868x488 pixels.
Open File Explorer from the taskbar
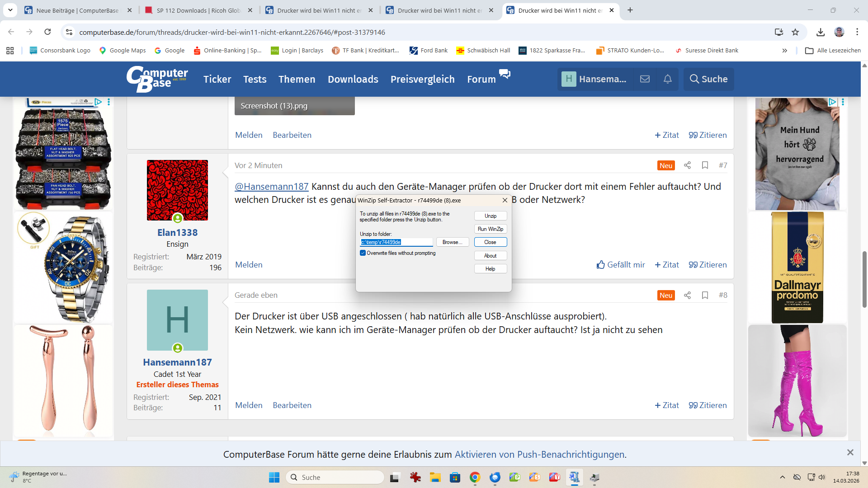click(435, 477)
